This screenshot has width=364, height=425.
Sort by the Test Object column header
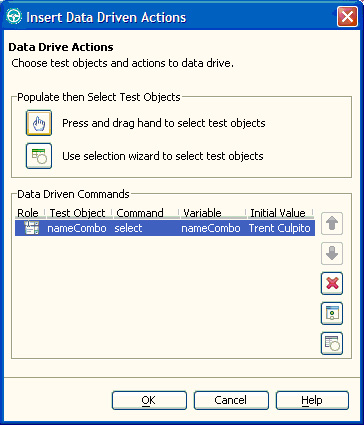coord(79,213)
